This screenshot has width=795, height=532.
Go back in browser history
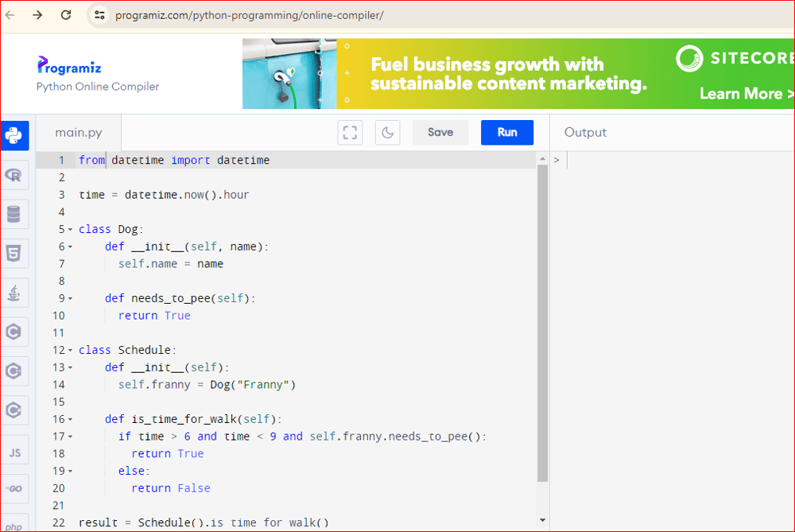pyautogui.click(x=10, y=14)
